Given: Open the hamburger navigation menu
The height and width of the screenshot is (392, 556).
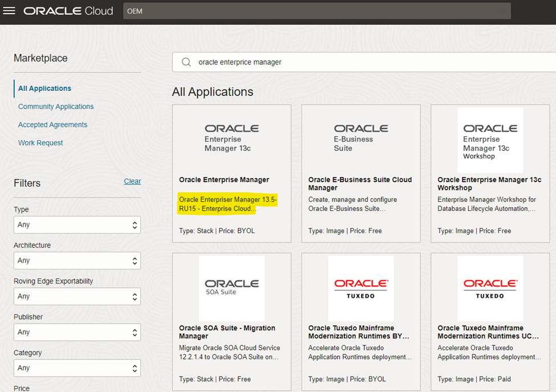Looking at the screenshot, I should 9,11.
